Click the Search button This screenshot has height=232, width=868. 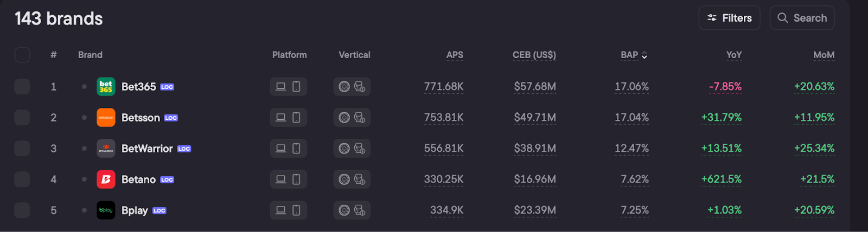tap(802, 18)
